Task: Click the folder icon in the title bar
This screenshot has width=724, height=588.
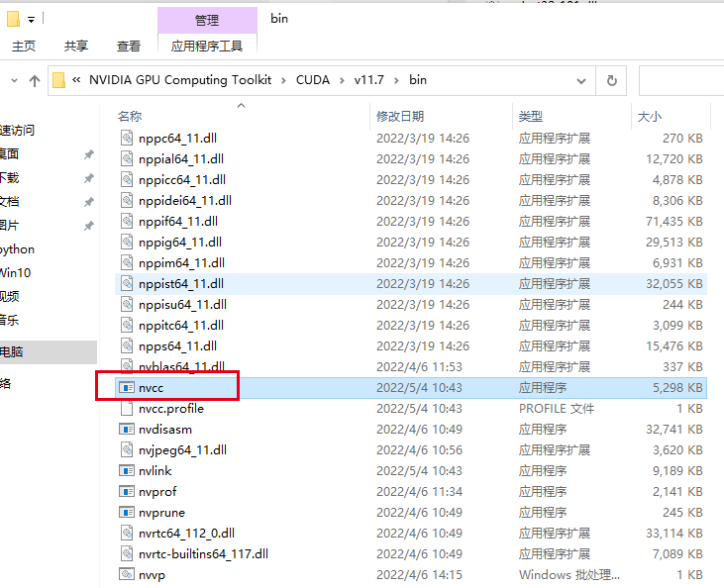Action: click(13, 19)
